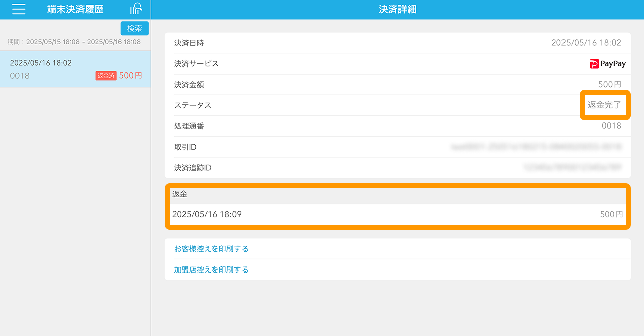Image resolution: width=644 pixels, height=336 pixels.
Task: Click the 返金 section header
Action: pos(180,194)
